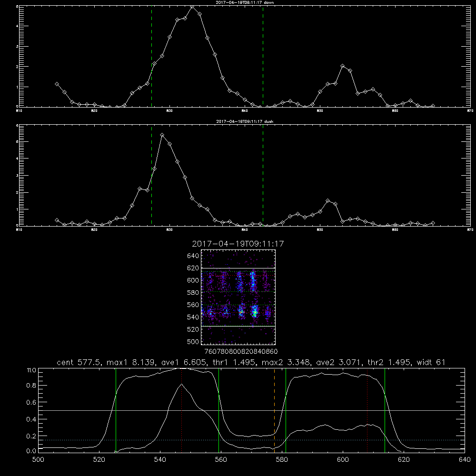Image resolution: width=476 pixels, height=476 pixels.
Task: Click the x-axis label 540 of the bottom plot
Action: [160, 459]
